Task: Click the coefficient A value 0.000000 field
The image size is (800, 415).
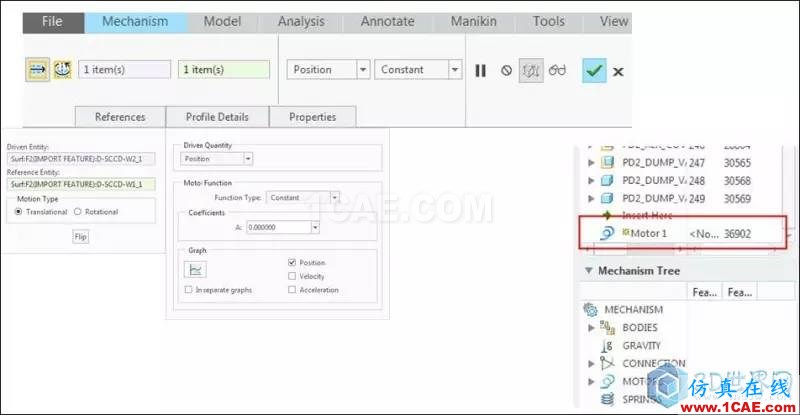Action: point(279,227)
